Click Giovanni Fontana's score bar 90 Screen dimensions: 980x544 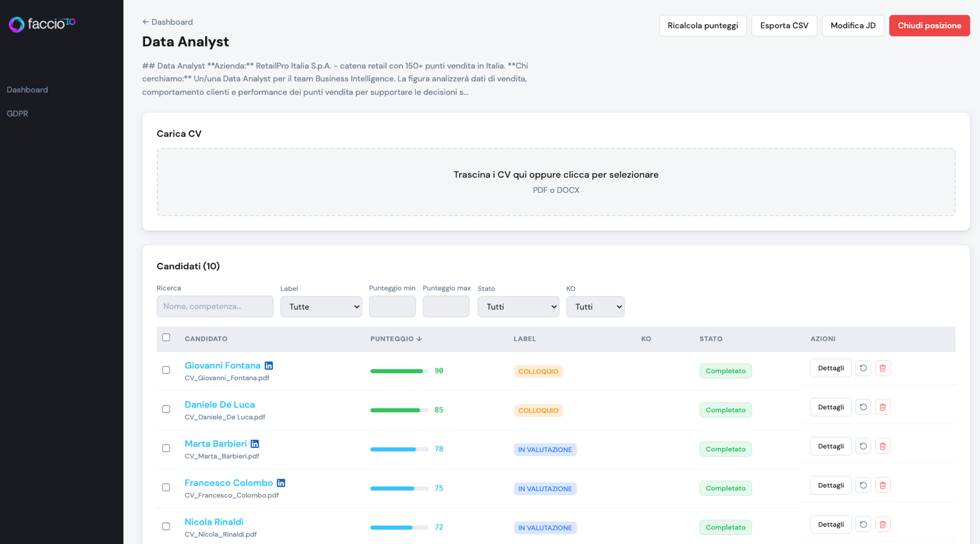coord(399,371)
